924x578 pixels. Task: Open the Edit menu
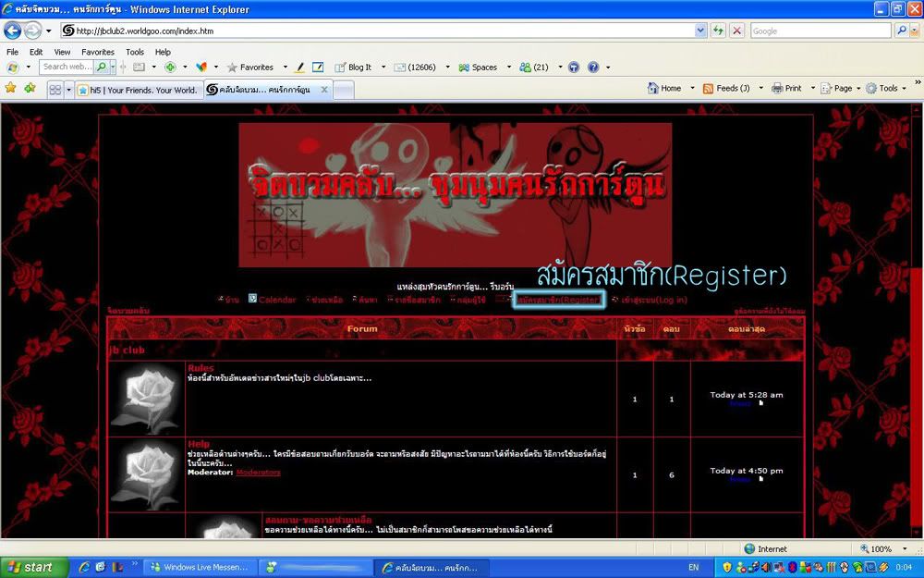coord(36,51)
